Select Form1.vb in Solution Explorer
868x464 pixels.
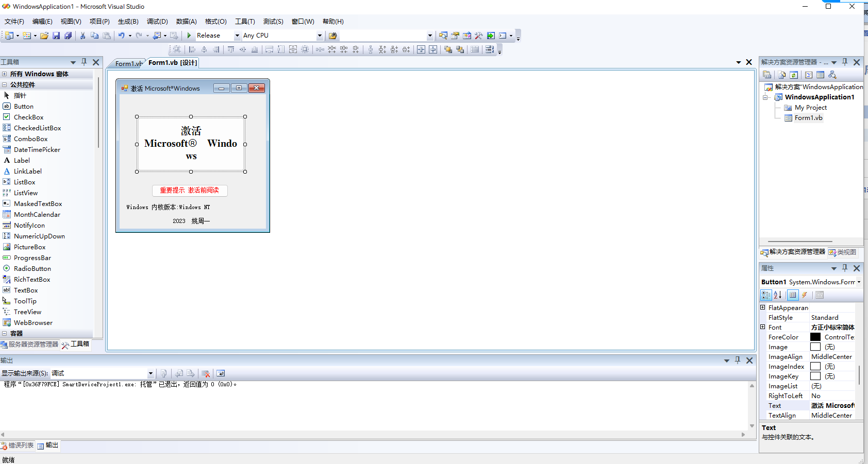pos(809,118)
